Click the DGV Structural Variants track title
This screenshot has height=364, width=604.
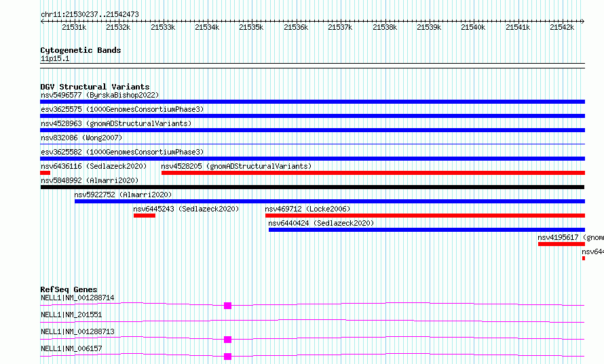tap(95, 87)
